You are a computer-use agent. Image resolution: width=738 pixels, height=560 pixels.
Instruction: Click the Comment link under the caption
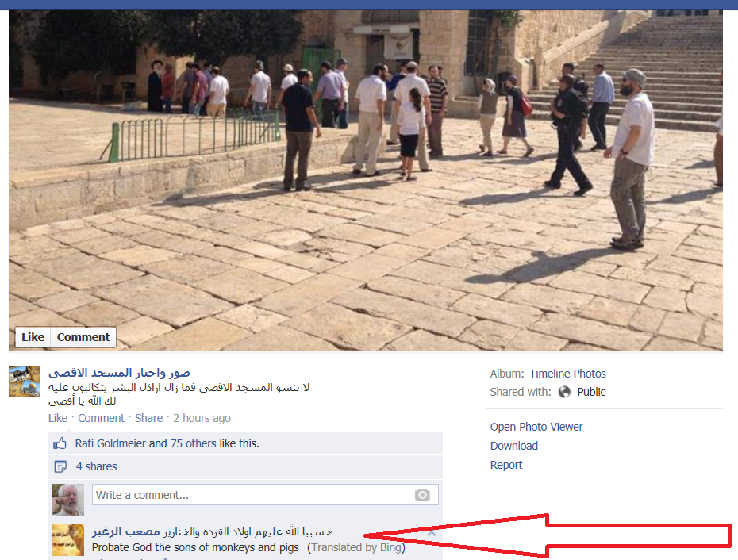coord(102,418)
